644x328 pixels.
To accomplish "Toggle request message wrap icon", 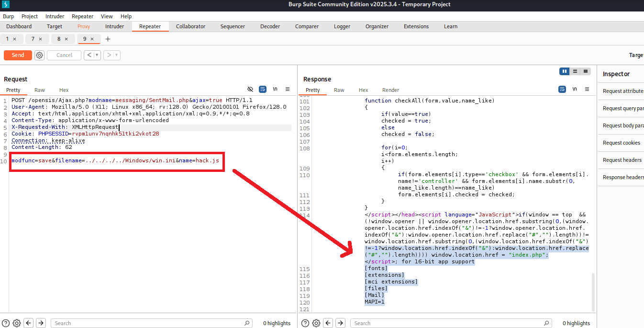I will click(x=262, y=89).
